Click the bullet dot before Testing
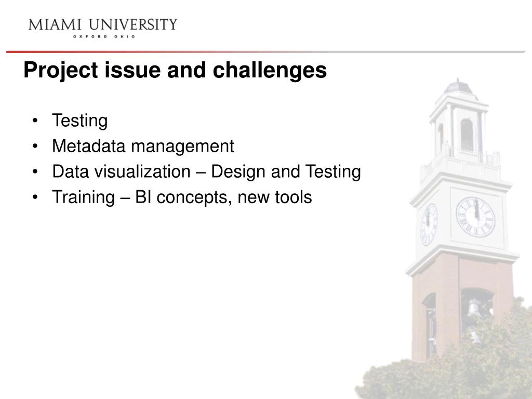 (x=35, y=121)
